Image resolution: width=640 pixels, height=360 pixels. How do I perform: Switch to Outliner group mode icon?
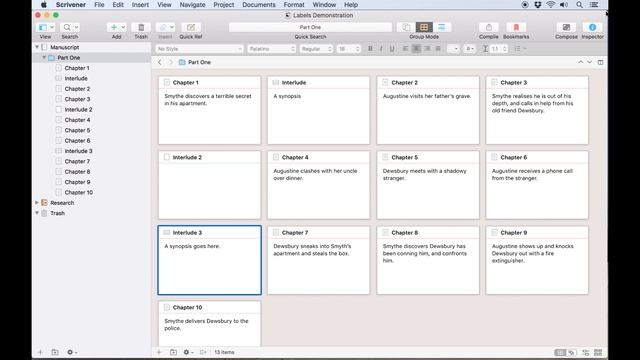(x=442, y=27)
